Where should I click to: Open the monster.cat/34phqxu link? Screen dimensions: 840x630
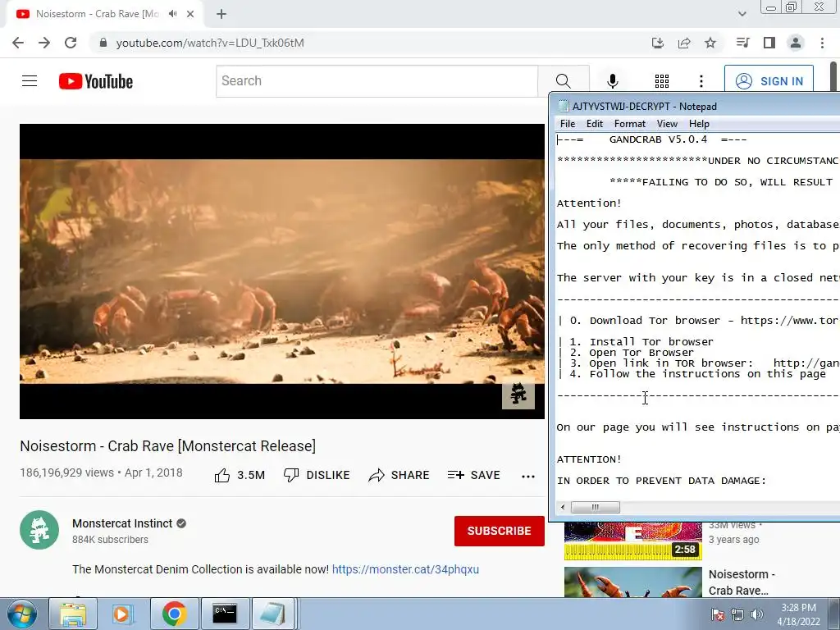405,569
